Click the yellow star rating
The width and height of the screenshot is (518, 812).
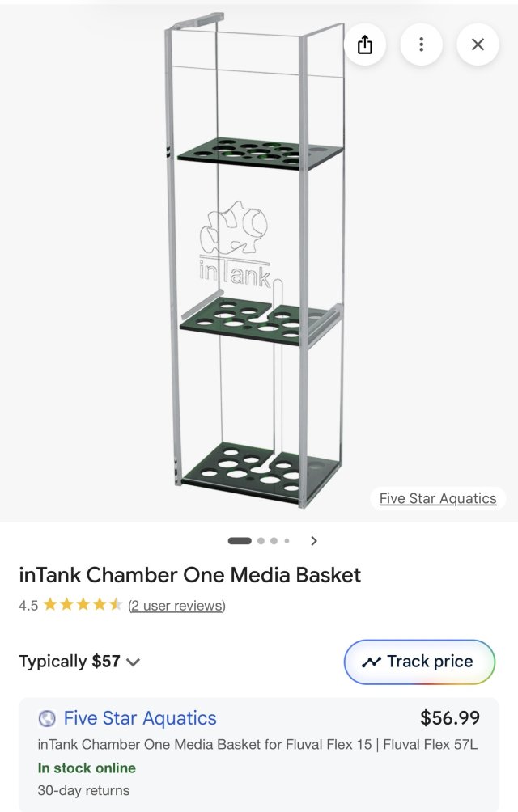coord(83,605)
